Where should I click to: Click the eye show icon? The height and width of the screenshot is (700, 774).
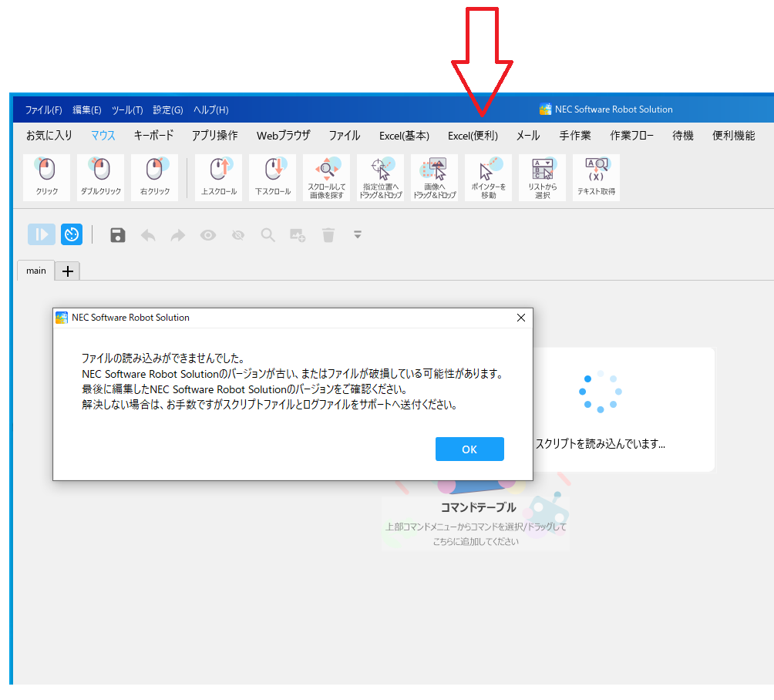[x=208, y=235]
